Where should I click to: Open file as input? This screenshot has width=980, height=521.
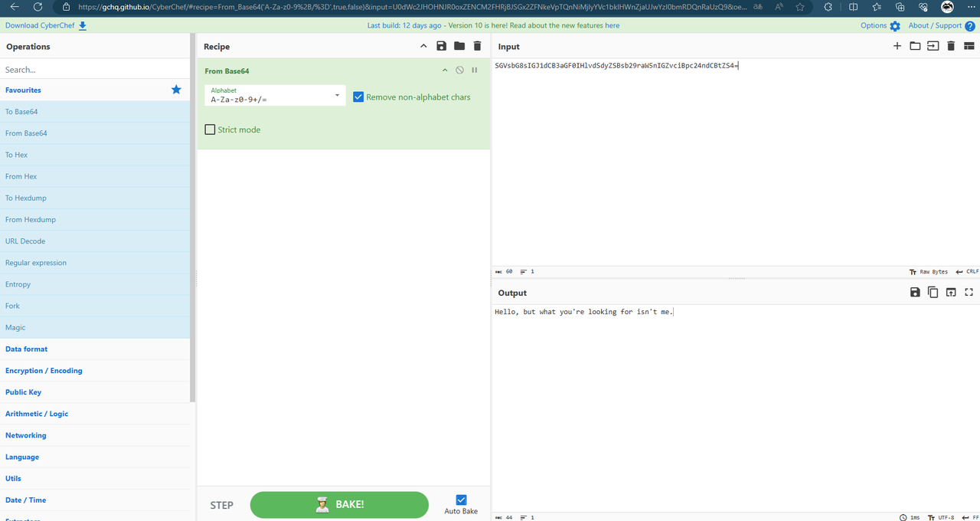point(933,47)
